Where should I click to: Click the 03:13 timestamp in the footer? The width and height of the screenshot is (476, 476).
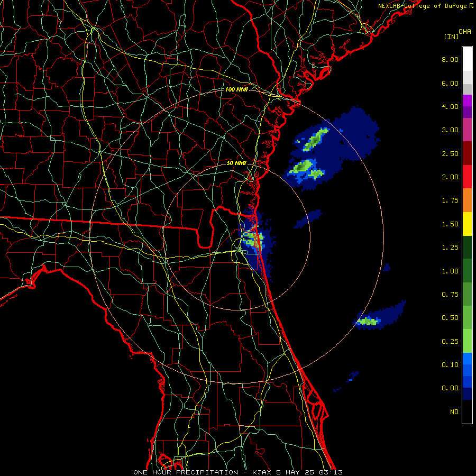tap(331, 472)
